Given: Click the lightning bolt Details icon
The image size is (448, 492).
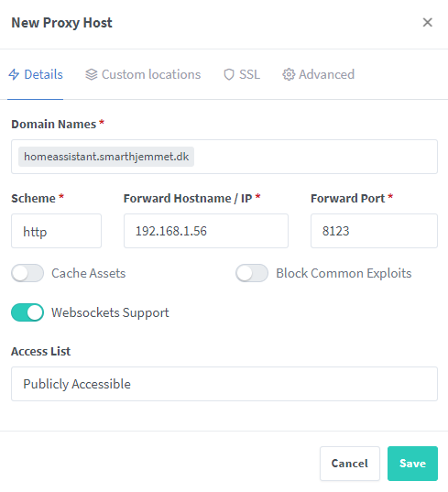Looking at the screenshot, I should tap(14, 75).
